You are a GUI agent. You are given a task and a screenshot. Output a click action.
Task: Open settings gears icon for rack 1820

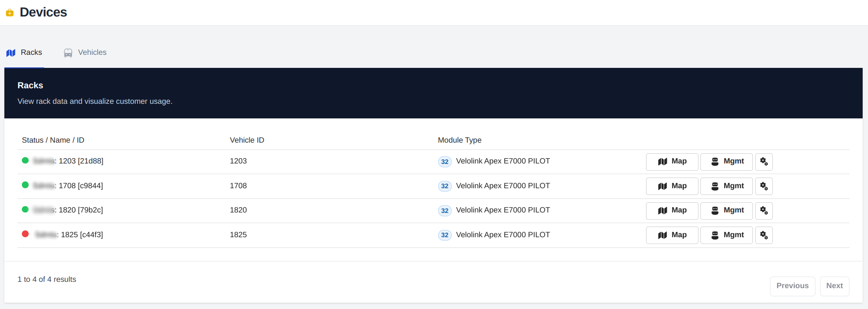[764, 211]
